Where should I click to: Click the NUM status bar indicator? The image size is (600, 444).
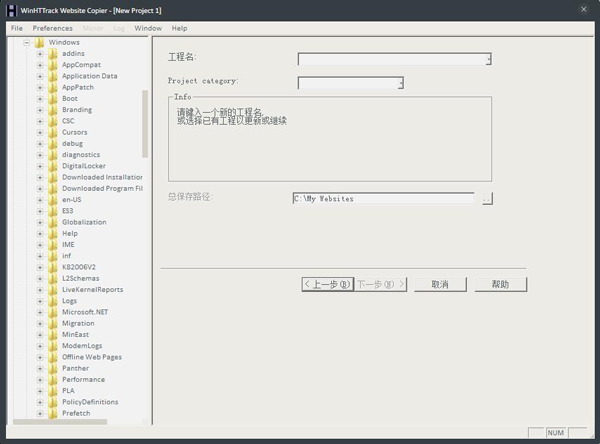[x=555, y=433]
